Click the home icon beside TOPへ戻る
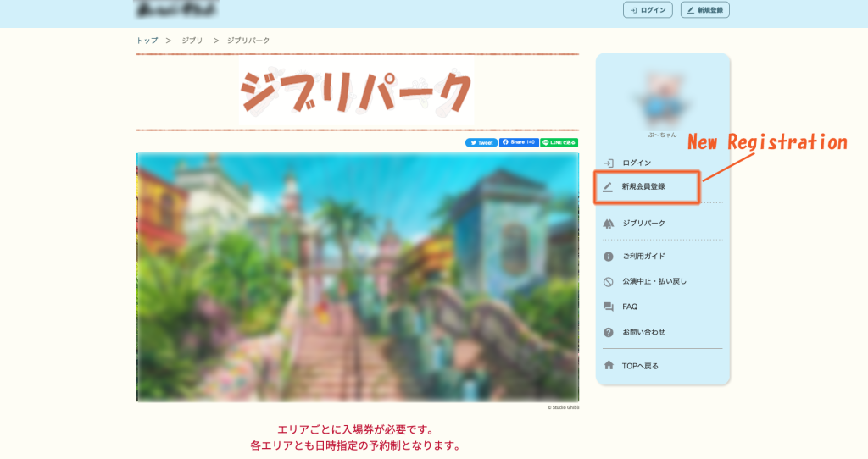This screenshot has width=868, height=459. [x=608, y=365]
